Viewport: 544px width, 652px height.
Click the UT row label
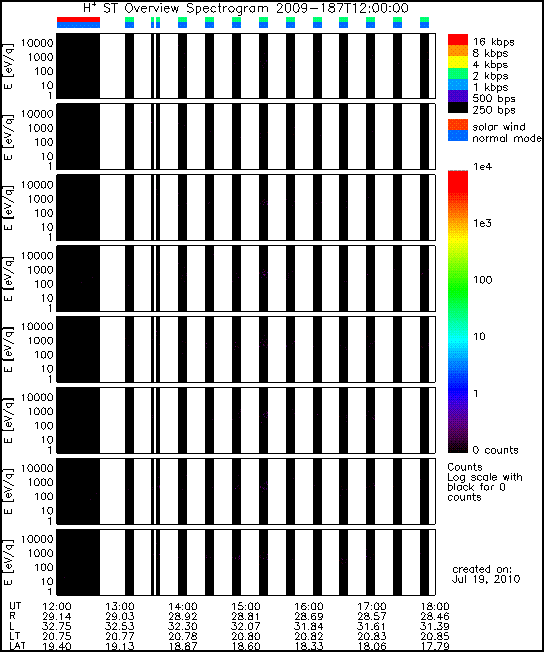[x=15, y=606]
